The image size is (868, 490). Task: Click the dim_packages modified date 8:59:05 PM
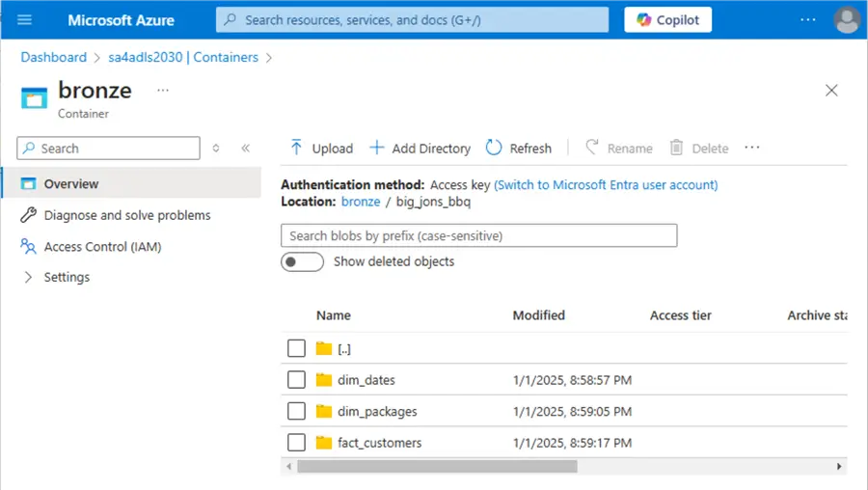pos(572,411)
